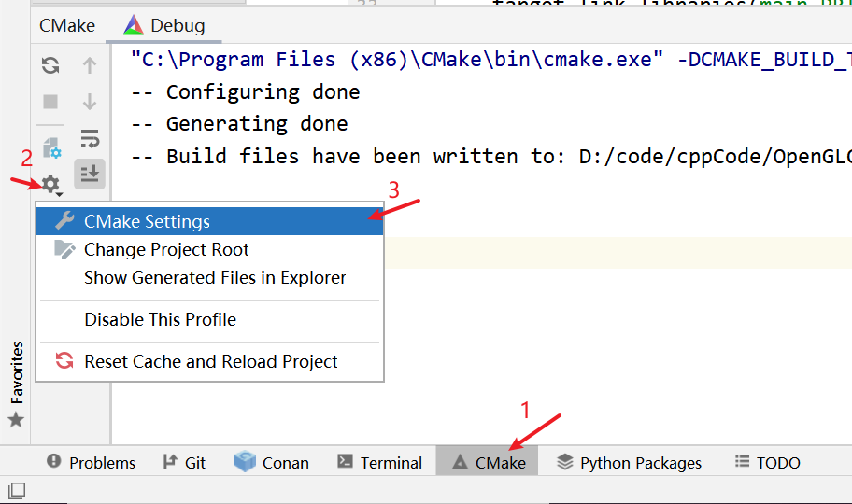
Task: Click the down arrow to next message
Action: [x=90, y=102]
